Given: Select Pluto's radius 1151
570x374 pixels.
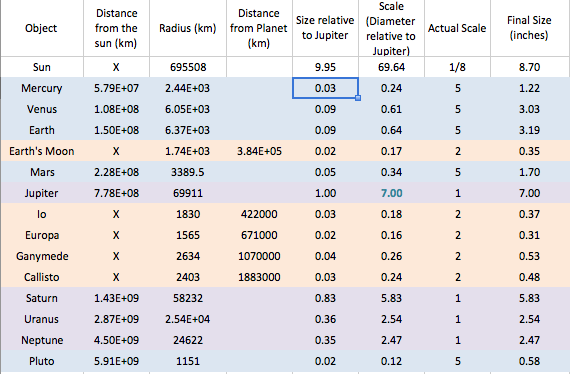Looking at the screenshot, I should point(188,361).
